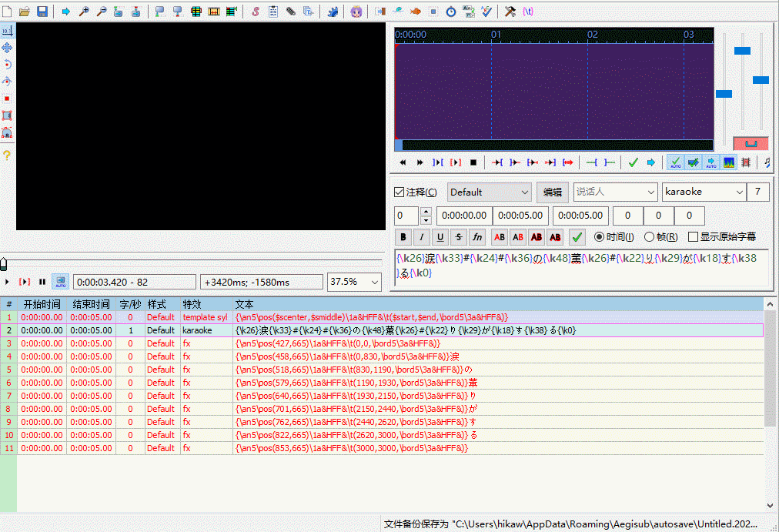Viewport: 779px width, 532px height.
Task: Select subtitle row 6 in the grid
Action: coord(308,383)
